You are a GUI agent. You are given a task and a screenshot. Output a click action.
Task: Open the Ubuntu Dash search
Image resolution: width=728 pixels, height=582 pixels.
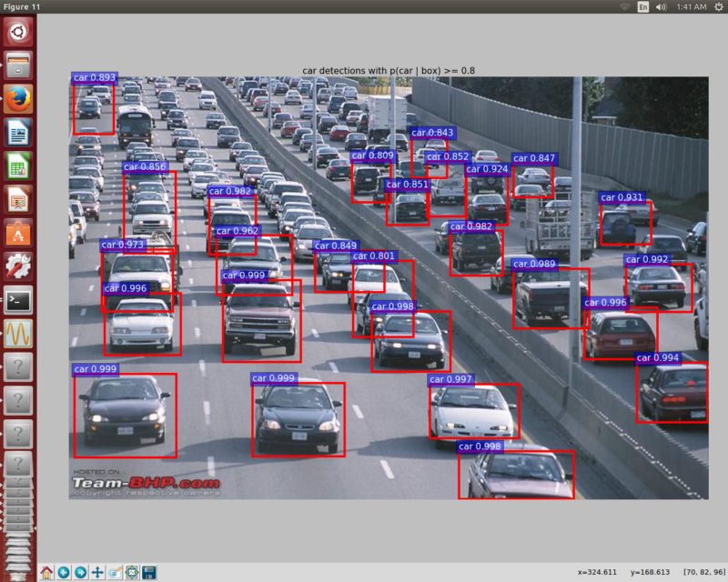click(x=18, y=32)
